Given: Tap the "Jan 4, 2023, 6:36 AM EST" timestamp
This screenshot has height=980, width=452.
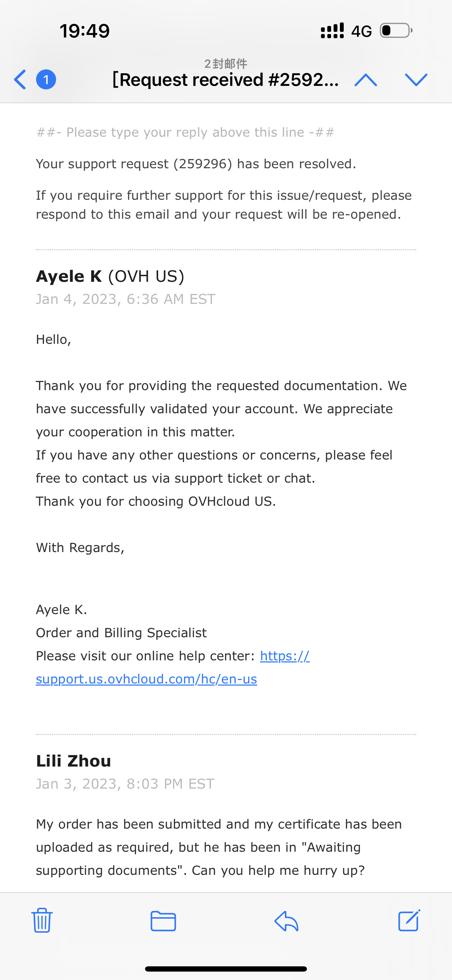Looking at the screenshot, I should (125, 299).
